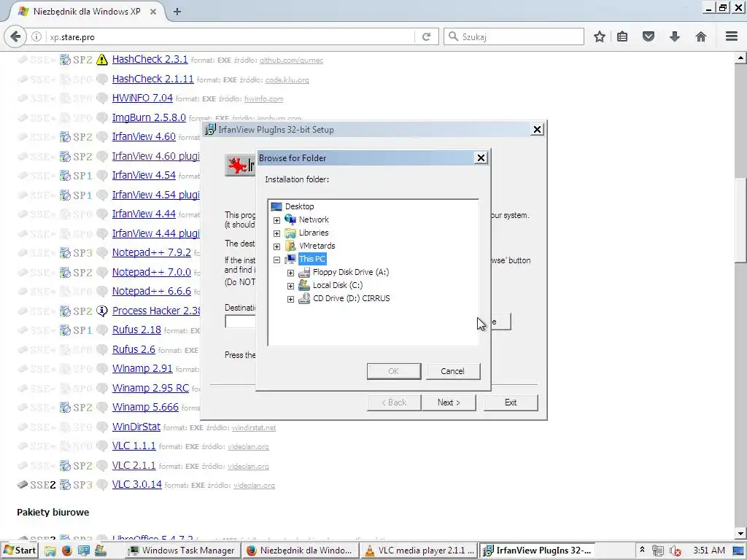Click the Desktop icon in the tree
Screen dimensions: 747x560
coord(276,206)
